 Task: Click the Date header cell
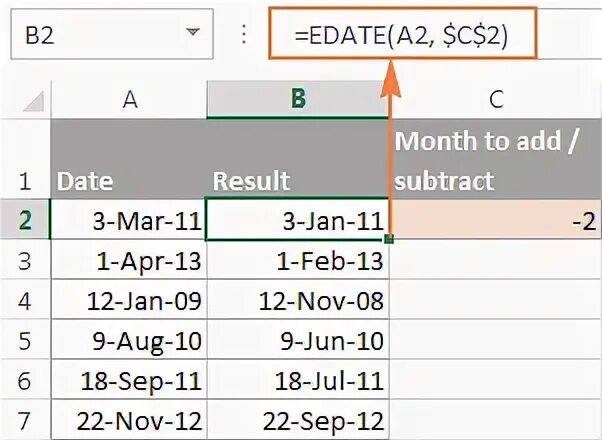(129, 180)
